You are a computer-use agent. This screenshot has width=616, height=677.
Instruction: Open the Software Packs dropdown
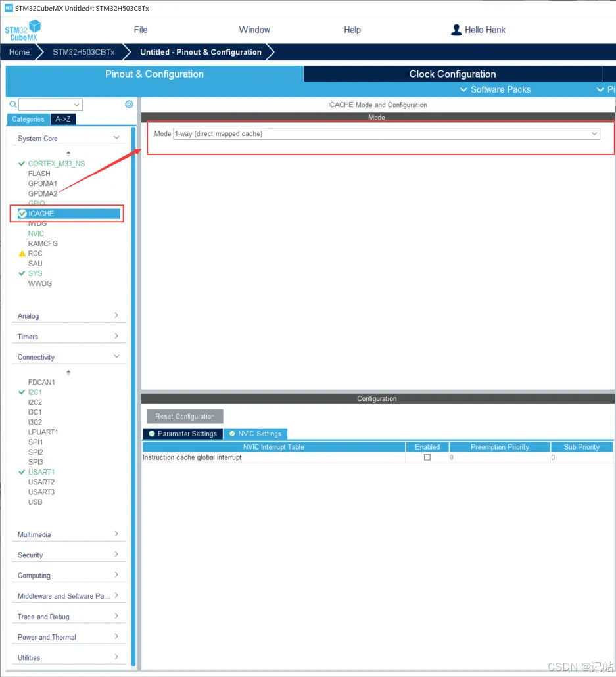click(496, 89)
